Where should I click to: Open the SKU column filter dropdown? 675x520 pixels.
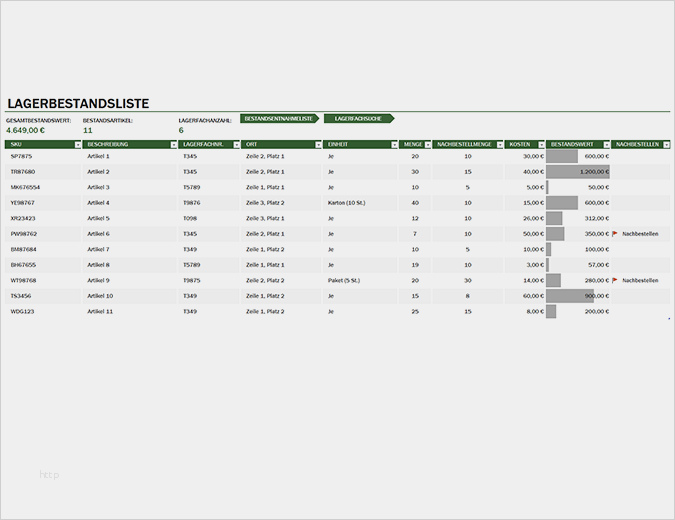[x=77, y=145]
